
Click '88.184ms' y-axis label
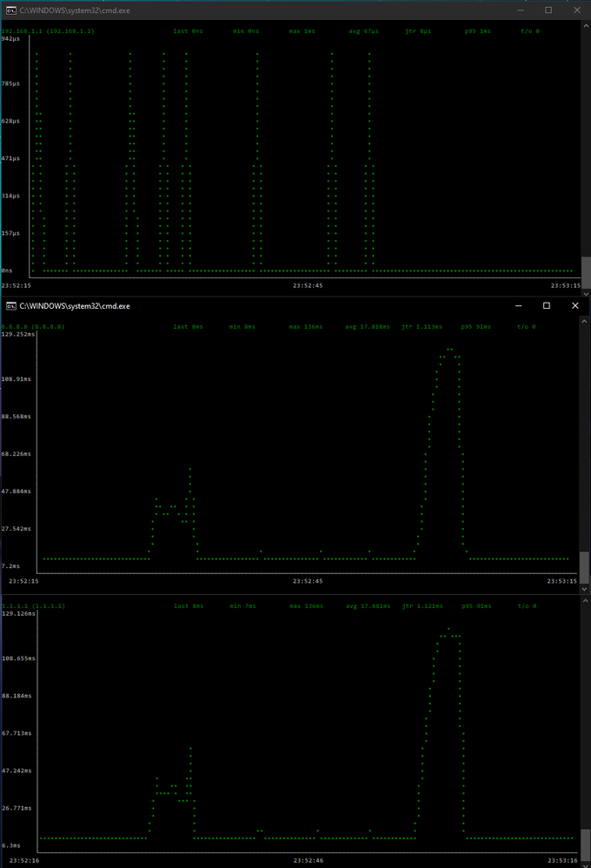coord(17,696)
